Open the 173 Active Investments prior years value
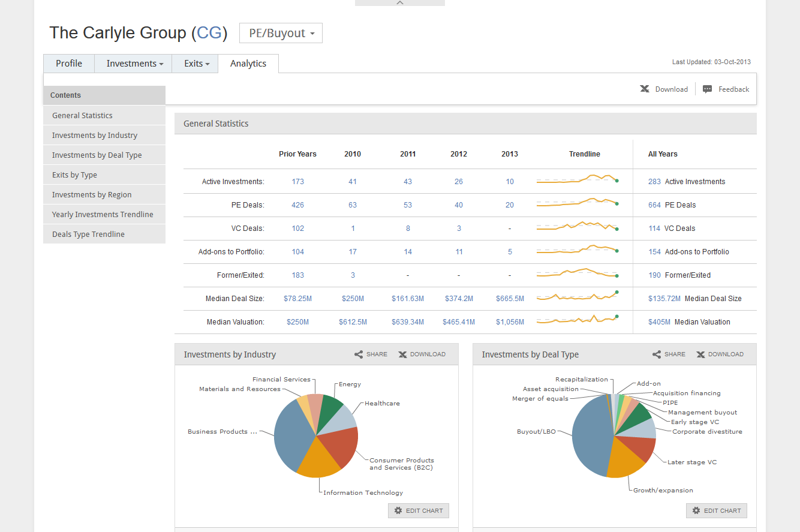The width and height of the screenshot is (800, 532). 298,182
